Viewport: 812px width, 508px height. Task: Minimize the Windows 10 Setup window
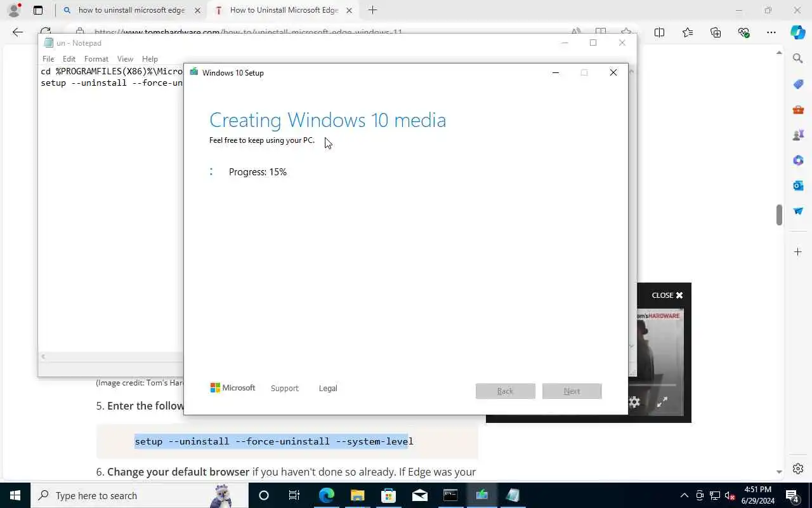coord(556,72)
